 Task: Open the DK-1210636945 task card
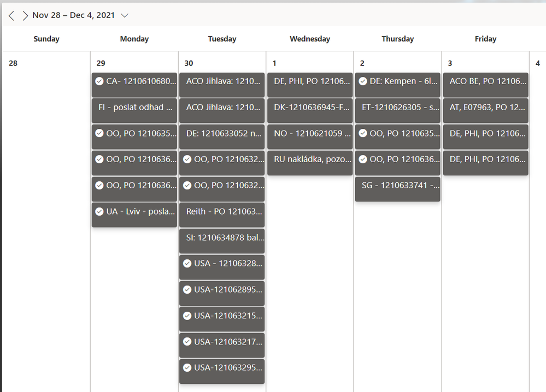pyautogui.click(x=310, y=111)
